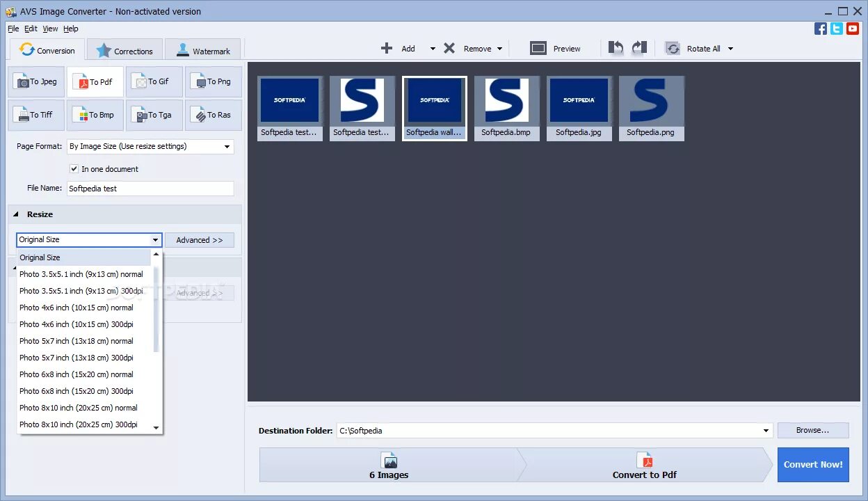Select Photo 8x10 inch (20x25 cm) normal
The image size is (868, 501).
tap(84, 408)
